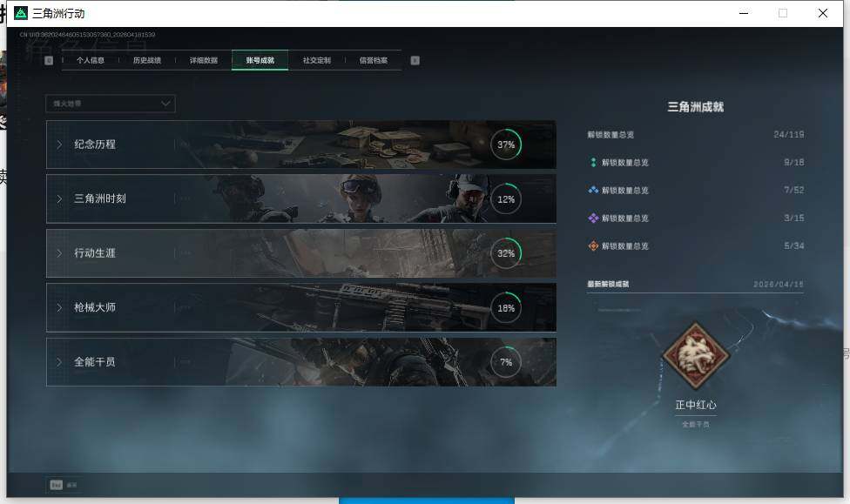Click the 12% progress ring
850x504 pixels.
point(506,198)
